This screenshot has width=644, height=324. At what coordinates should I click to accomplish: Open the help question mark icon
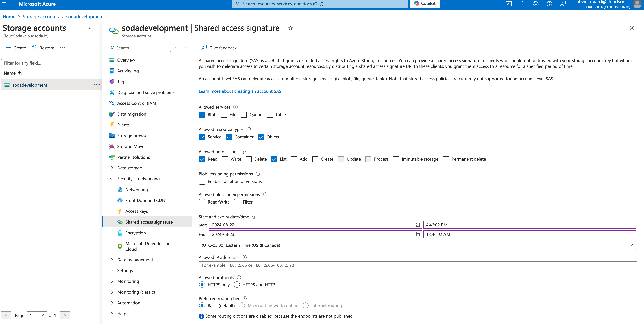(549, 4)
